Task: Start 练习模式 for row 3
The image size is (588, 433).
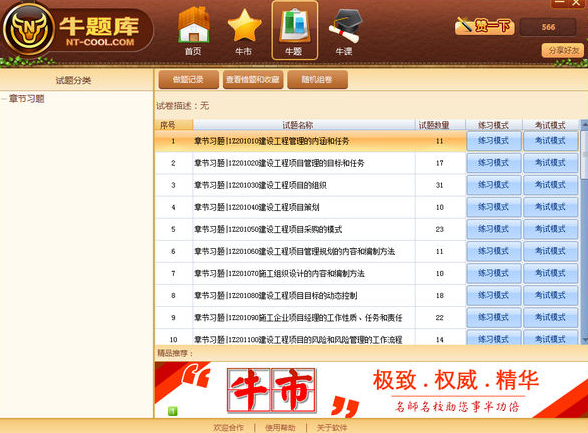Action: (494, 185)
